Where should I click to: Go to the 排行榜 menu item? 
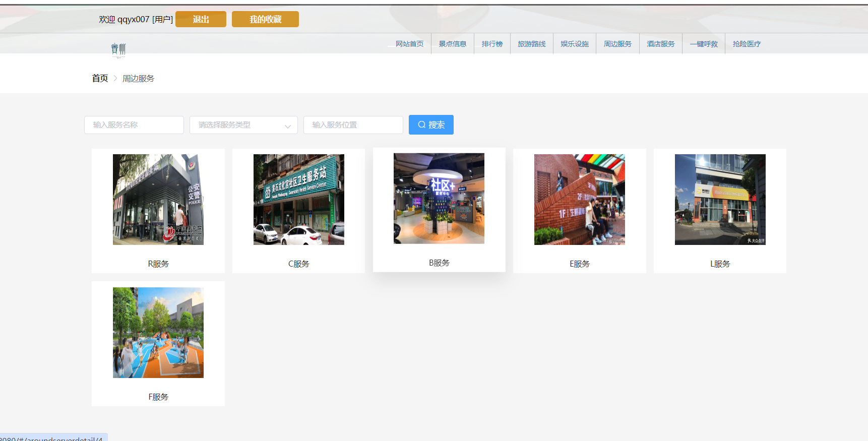(x=492, y=44)
